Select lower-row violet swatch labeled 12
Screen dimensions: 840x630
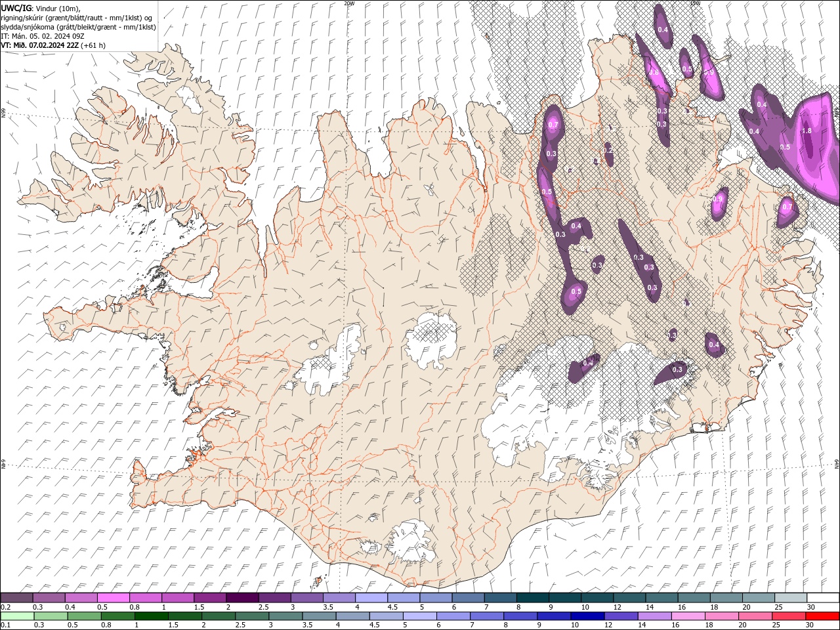(x=621, y=616)
